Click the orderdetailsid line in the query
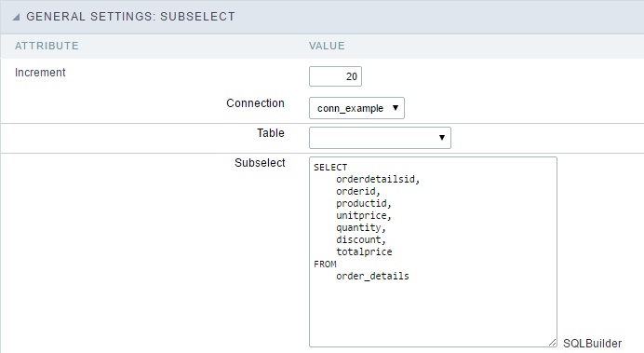Image resolution: width=644 pixels, height=353 pixels. click(378, 179)
